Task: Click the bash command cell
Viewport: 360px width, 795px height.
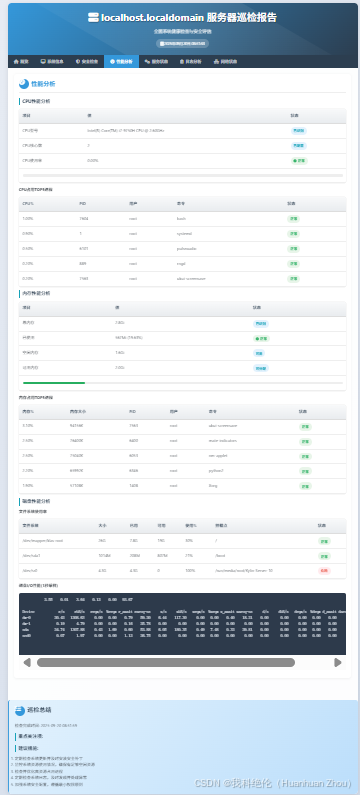Action: click(x=181, y=219)
